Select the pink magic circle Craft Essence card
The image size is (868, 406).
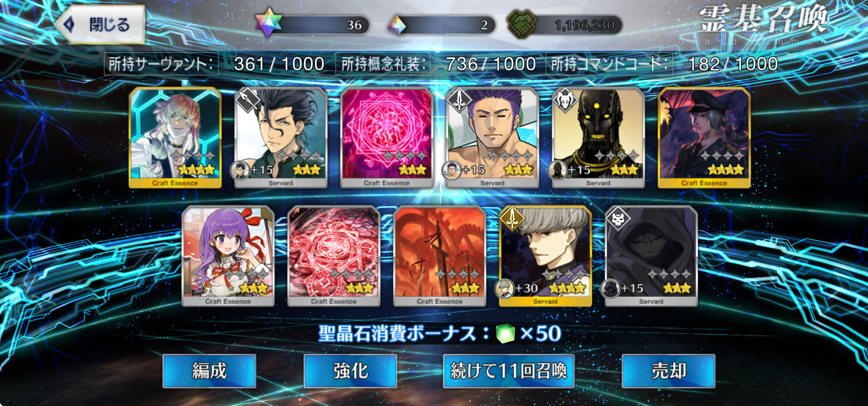click(387, 138)
